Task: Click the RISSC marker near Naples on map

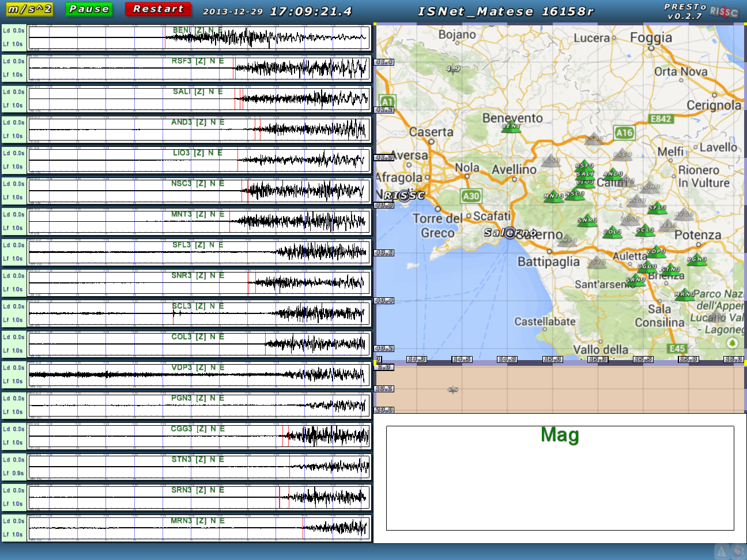Action: tap(405, 196)
